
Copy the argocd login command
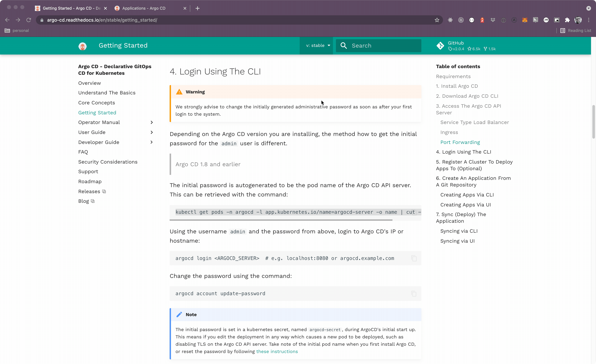point(414,258)
